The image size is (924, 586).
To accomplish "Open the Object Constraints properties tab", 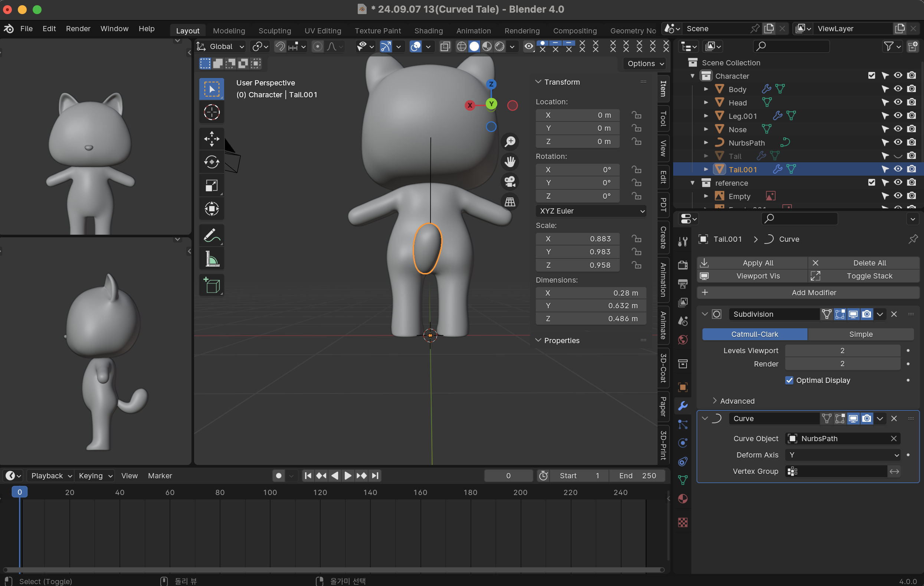I will coord(683,462).
